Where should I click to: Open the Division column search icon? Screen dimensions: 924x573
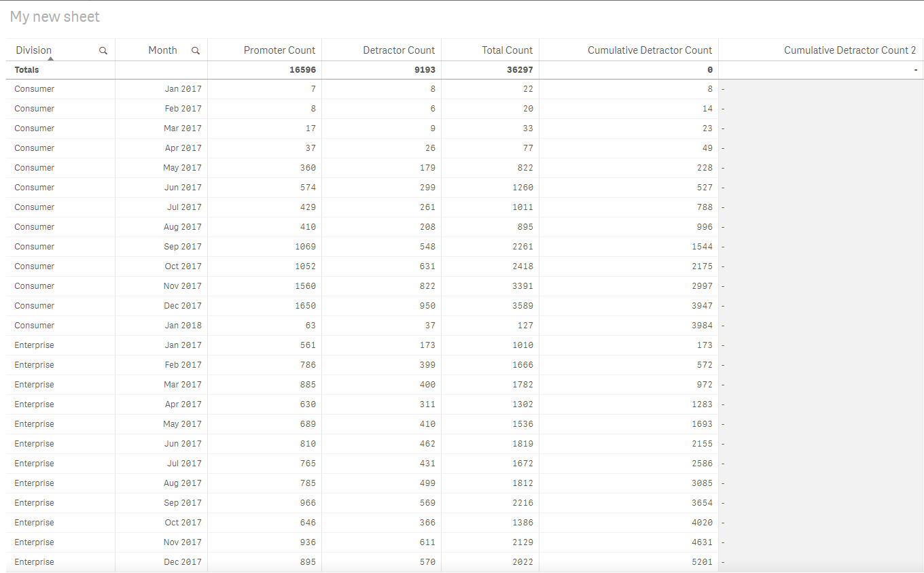[x=103, y=50]
